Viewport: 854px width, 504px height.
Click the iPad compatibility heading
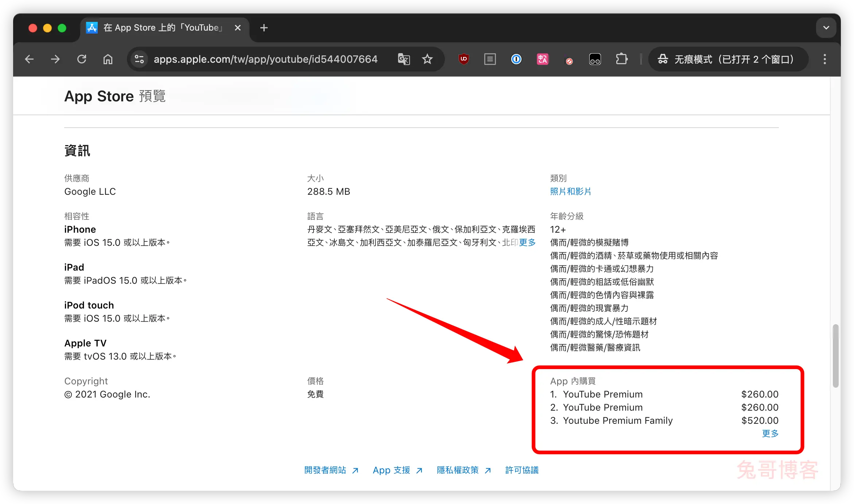74,267
